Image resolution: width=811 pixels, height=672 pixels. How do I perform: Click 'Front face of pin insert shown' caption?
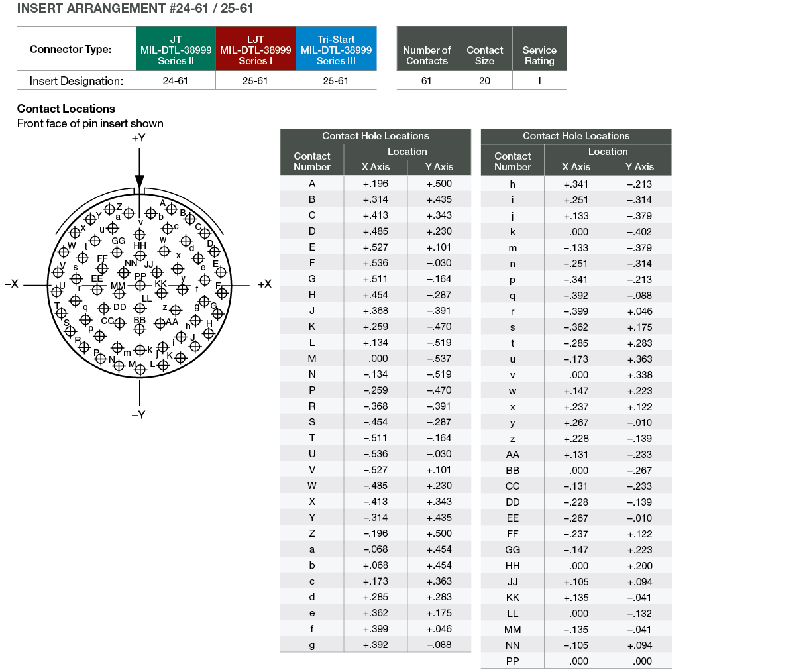pyautogui.click(x=90, y=123)
